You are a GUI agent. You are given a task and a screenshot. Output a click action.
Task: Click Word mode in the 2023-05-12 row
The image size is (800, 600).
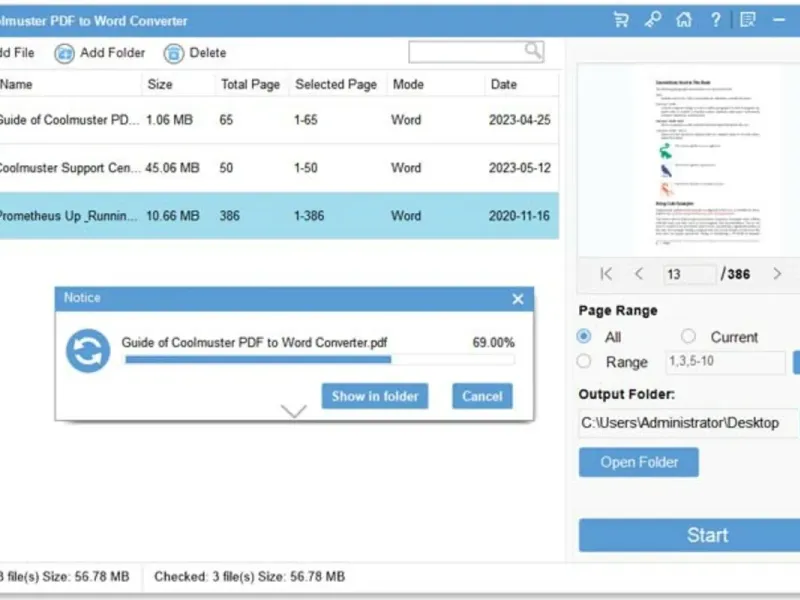(406, 168)
